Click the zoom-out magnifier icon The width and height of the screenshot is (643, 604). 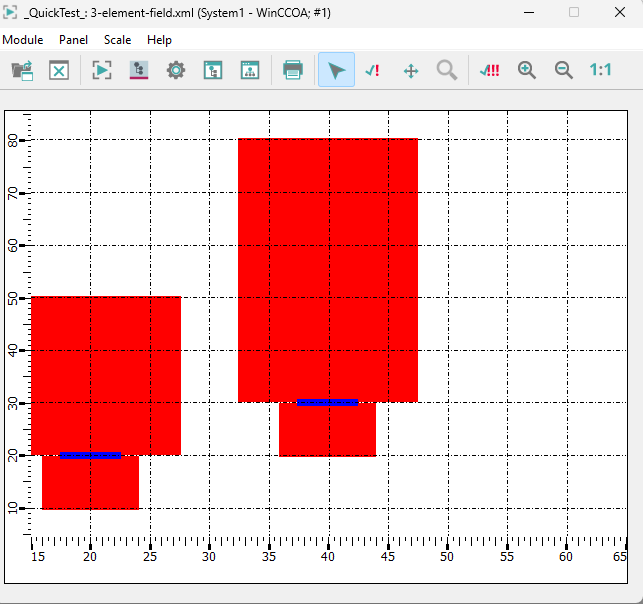coord(564,70)
